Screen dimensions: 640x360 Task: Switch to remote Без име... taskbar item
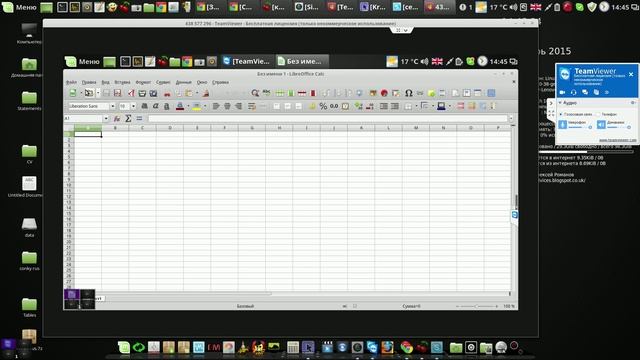pyautogui.click(x=302, y=61)
